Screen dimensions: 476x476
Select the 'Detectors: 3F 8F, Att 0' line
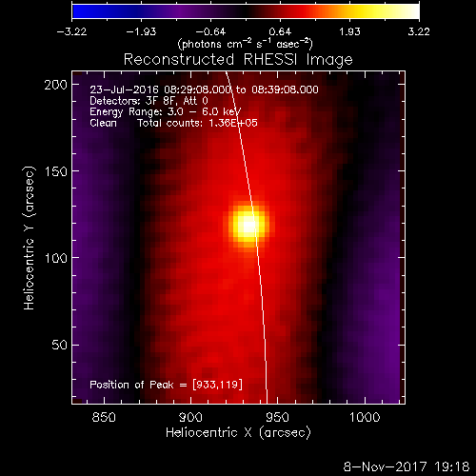tap(149, 101)
